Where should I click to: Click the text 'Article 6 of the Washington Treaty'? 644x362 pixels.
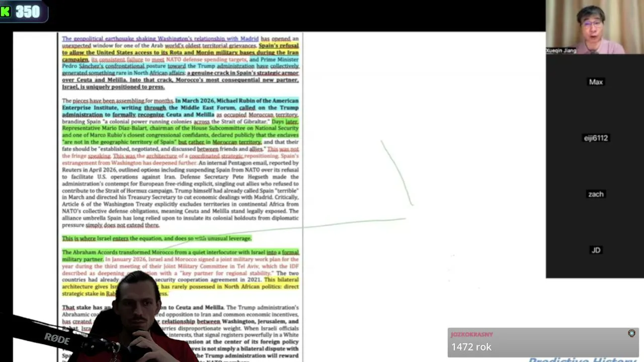(x=108, y=204)
